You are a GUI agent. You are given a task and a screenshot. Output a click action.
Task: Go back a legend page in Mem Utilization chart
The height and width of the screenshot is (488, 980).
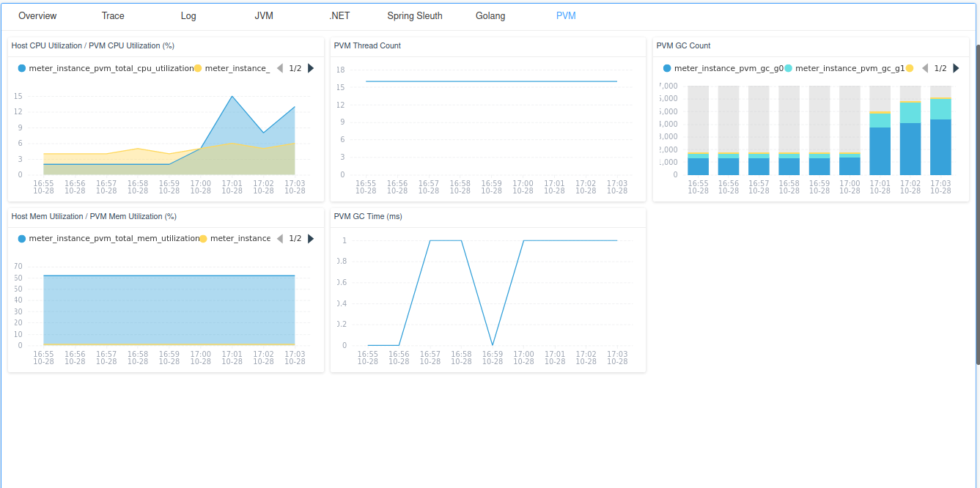pos(279,239)
